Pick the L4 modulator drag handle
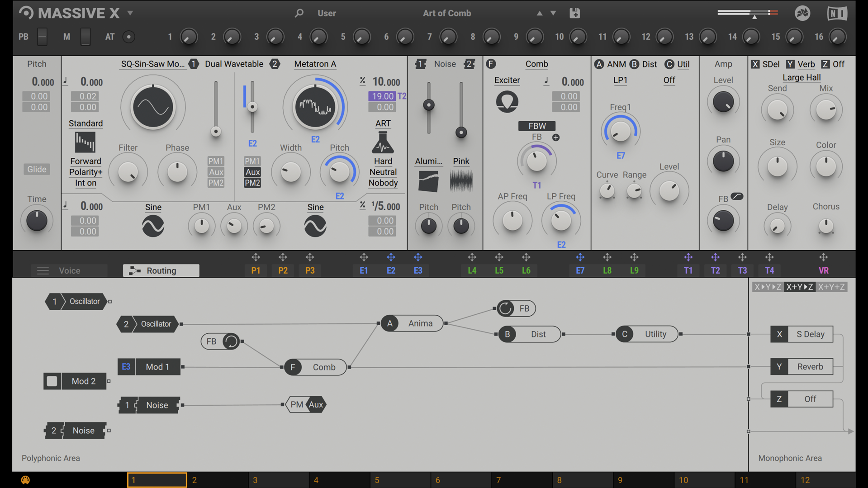 [x=472, y=257]
